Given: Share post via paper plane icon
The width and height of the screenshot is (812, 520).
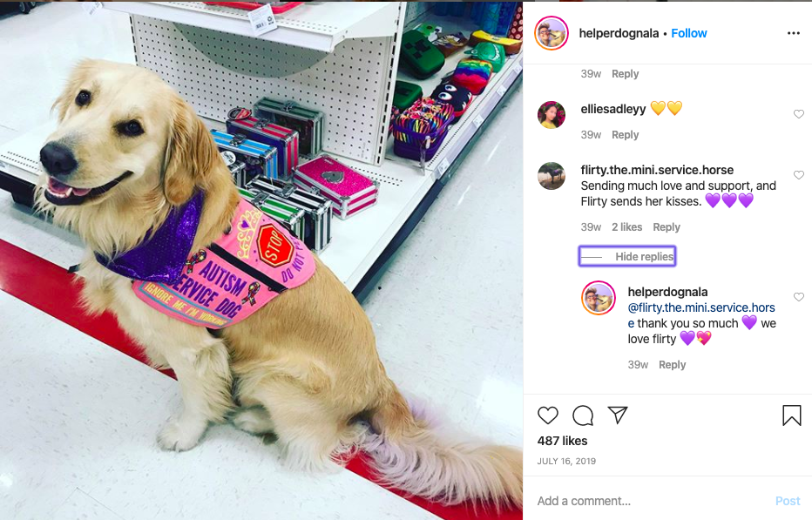Looking at the screenshot, I should [618, 415].
